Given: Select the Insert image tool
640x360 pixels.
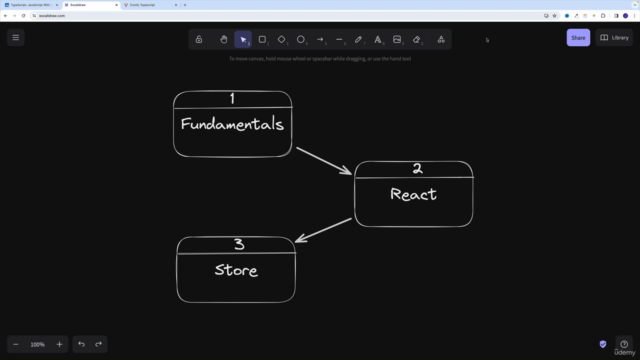Looking at the screenshot, I should click(x=397, y=40).
